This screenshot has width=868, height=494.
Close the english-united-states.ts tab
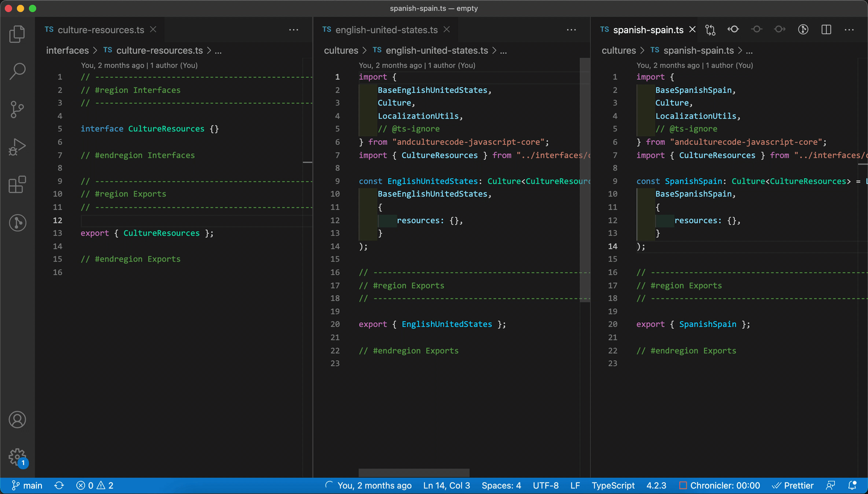447,30
